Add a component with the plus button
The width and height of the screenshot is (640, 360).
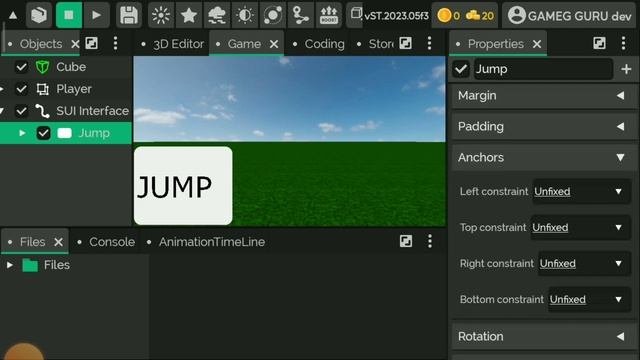pyautogui.click(x=627, y=69)
